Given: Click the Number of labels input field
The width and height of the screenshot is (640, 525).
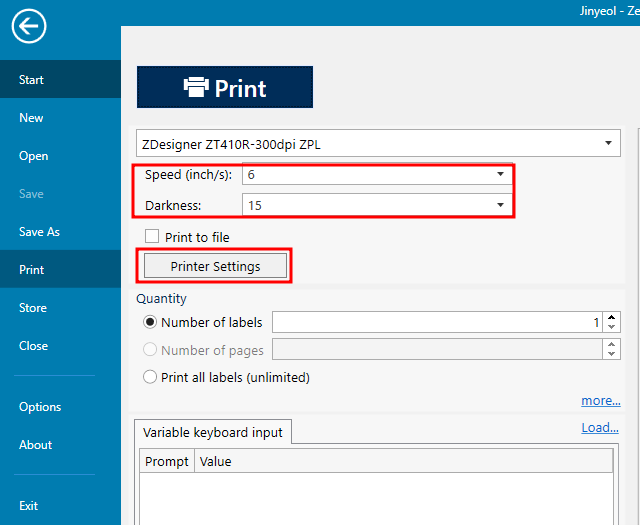Looking at the screenshot, I should pos(437,322).
